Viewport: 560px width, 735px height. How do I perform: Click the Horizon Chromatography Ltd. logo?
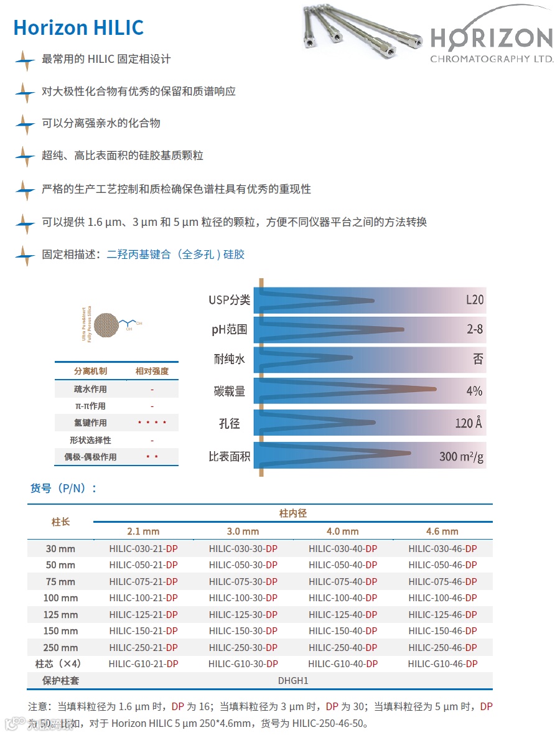point(492,35)
